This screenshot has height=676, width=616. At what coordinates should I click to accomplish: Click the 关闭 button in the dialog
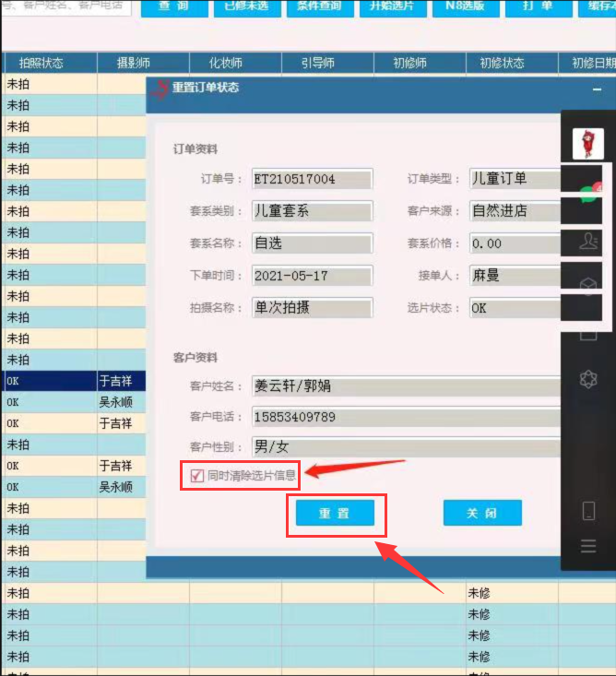point(482,513)
